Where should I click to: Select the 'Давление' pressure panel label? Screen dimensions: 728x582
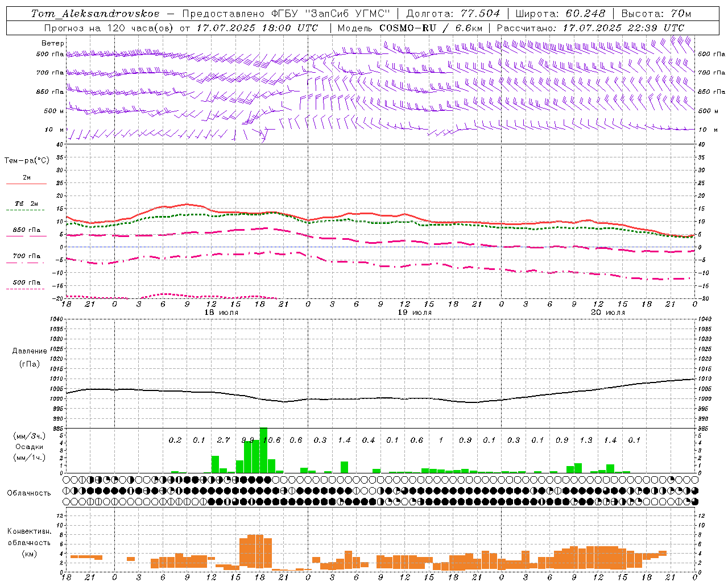pyautogui.click(x=30, y=351)
